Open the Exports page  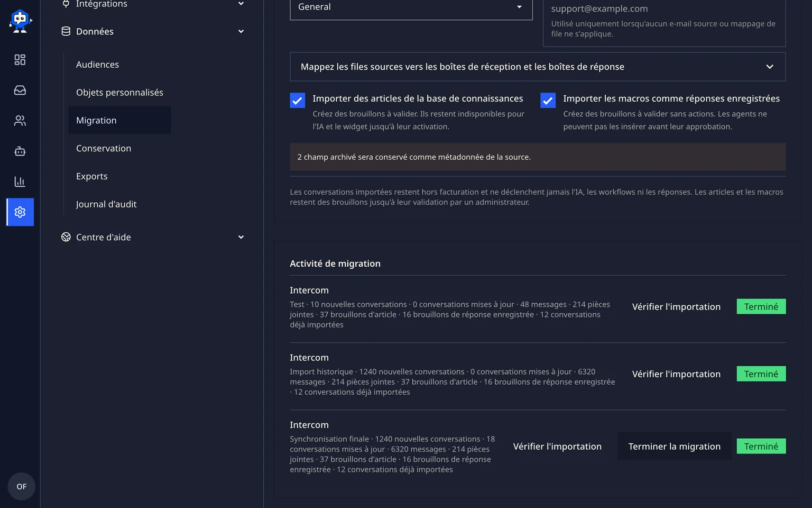pos(92,176)
